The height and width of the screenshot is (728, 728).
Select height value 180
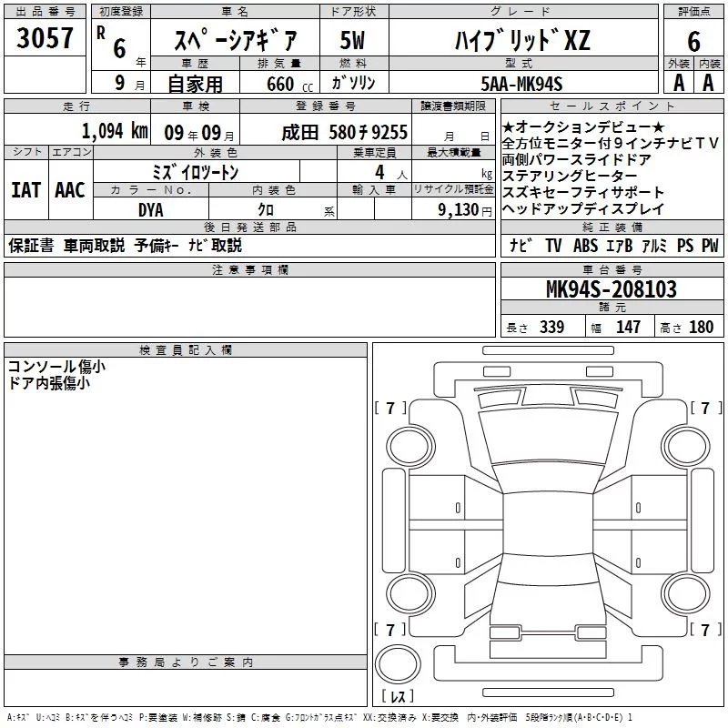tap(701, 327)
